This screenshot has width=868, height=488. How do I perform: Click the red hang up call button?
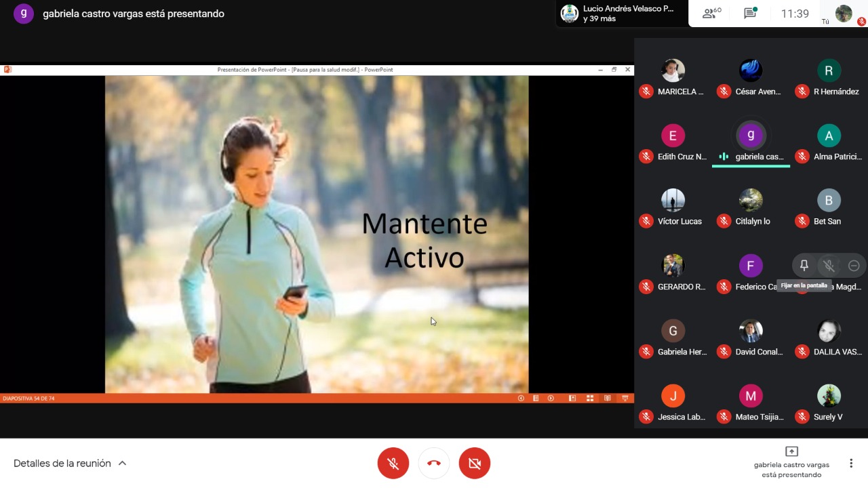(434, 464)
